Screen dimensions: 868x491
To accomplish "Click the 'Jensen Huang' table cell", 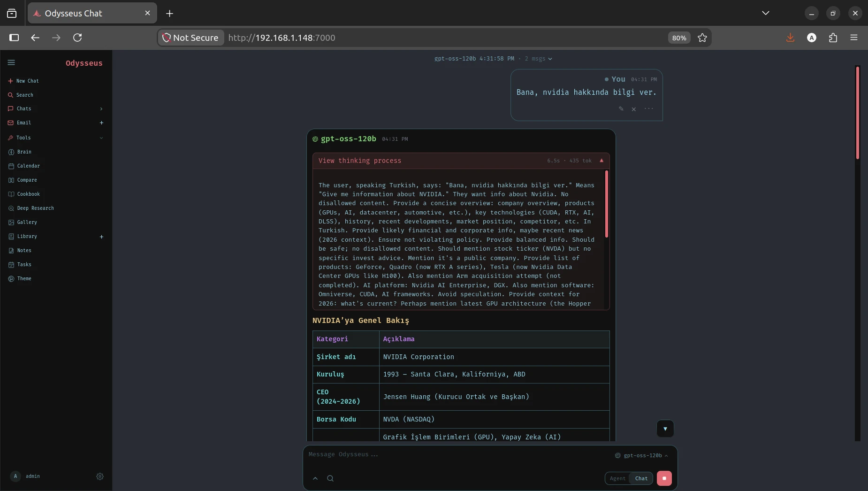I will (x=494, y=397).
